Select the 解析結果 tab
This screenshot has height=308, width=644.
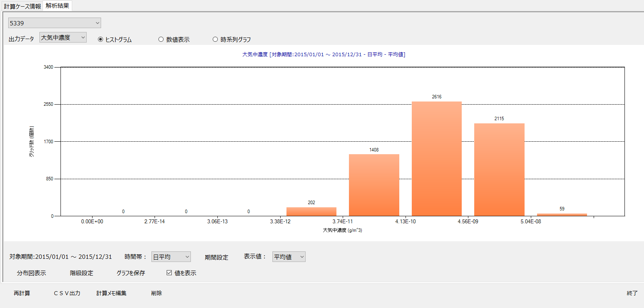(57, 6)
